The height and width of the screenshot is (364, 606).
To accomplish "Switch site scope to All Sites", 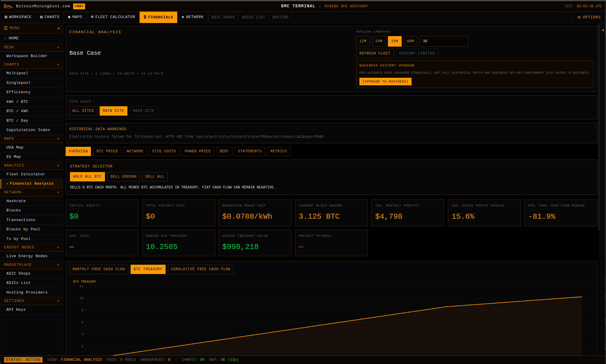I will [x=83, y=111].
